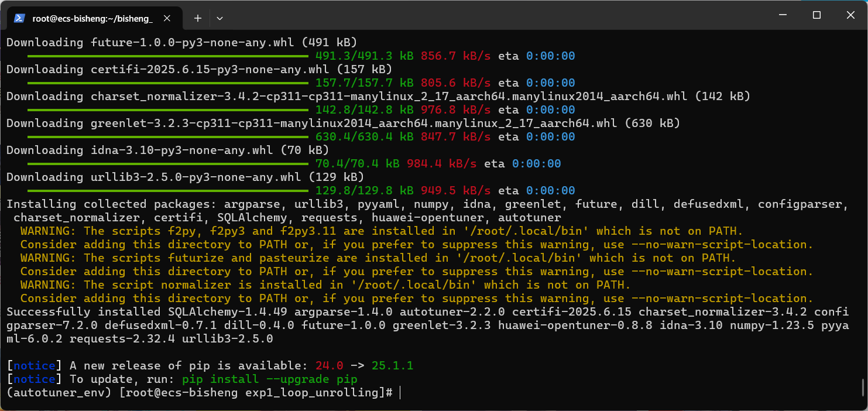Click the '(autotuner_env)' prompt prefix
This screenshot has height=411, width=868.
[59, 393]
